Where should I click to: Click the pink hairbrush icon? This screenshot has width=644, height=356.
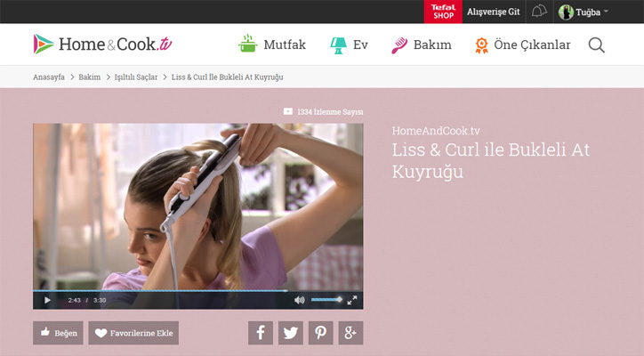click(399, 45)
